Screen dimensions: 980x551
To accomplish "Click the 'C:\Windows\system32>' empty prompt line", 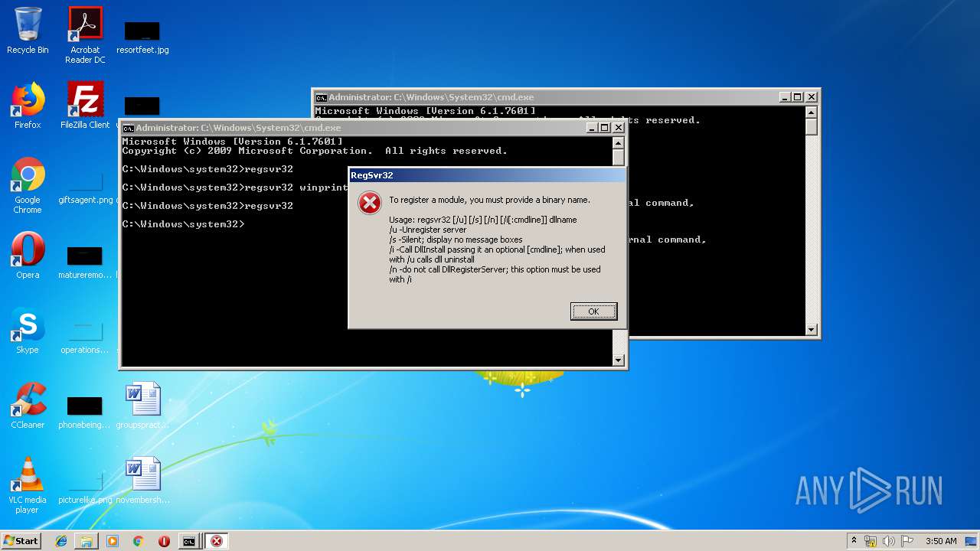I will pos(184,224).
